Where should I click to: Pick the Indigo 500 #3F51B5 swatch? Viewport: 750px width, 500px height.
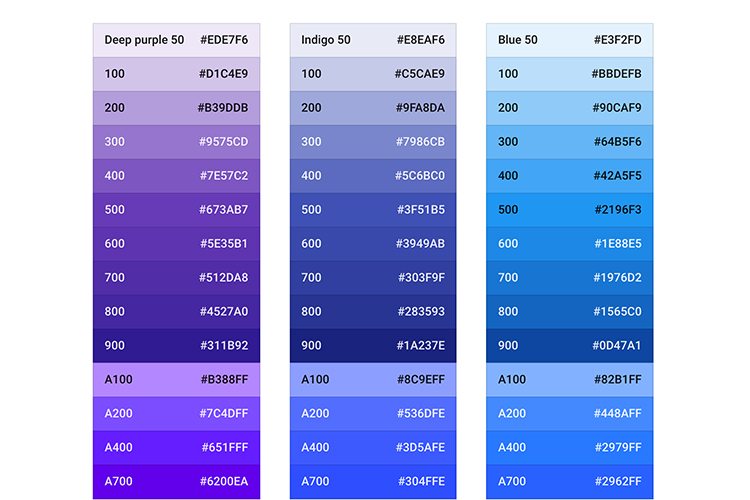373,210
